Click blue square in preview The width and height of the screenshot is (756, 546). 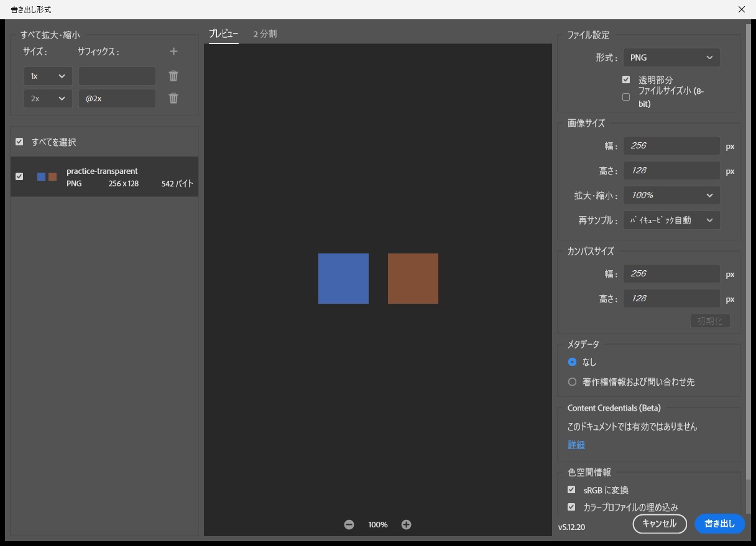pyautogui.click(x=343, y=278)
